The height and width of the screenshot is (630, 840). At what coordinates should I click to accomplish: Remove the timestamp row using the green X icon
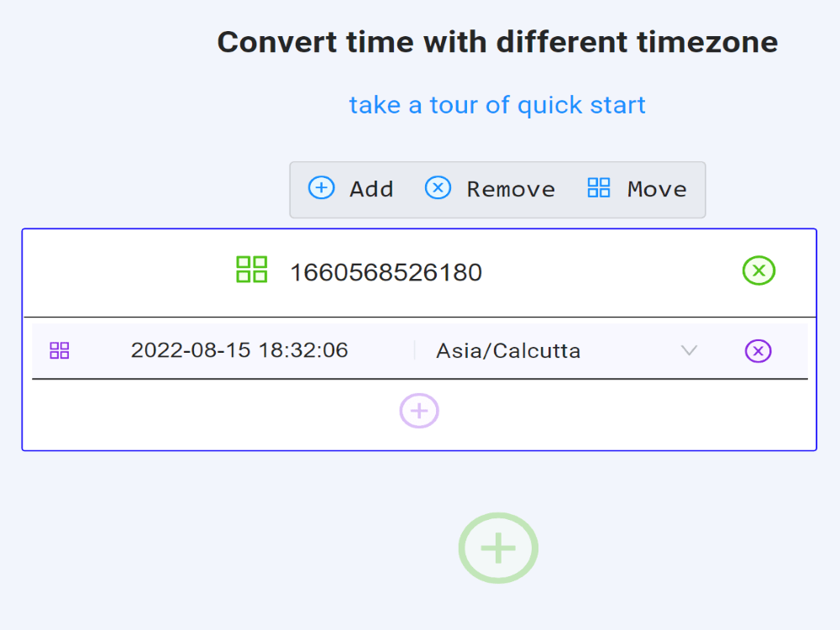click(759, 270)
